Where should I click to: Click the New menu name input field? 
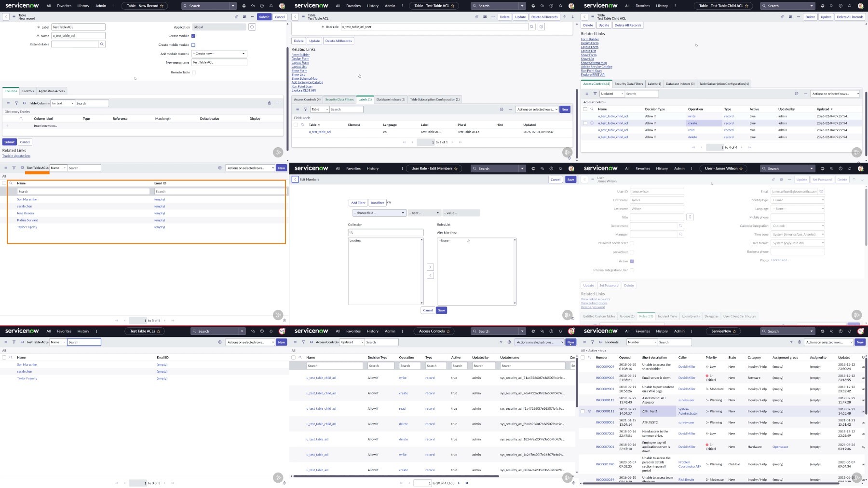click(219, 62)
